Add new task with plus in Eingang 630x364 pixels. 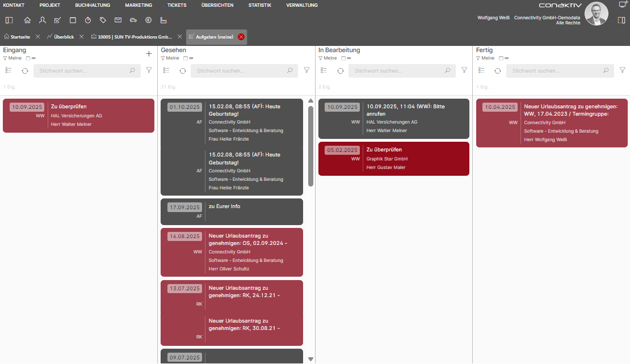(149, 53)
